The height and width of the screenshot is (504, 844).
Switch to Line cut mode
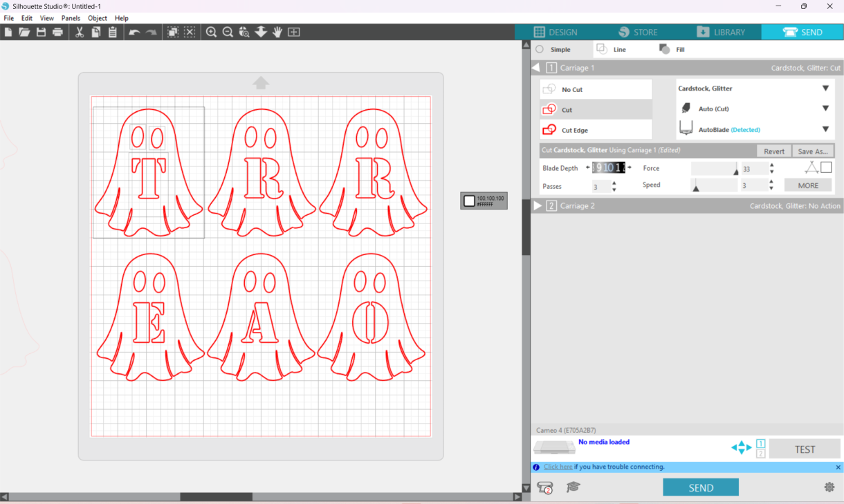[612, 49]
